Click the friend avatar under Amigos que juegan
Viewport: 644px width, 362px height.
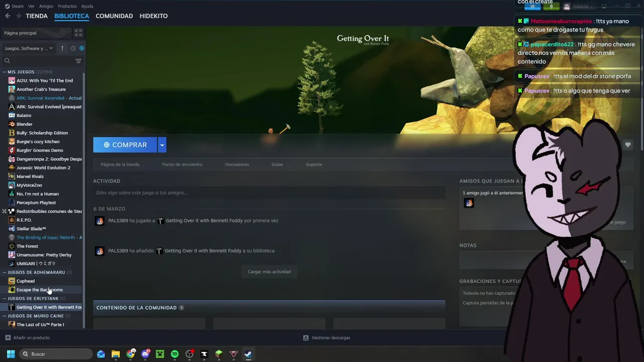(x=469, y=203)
